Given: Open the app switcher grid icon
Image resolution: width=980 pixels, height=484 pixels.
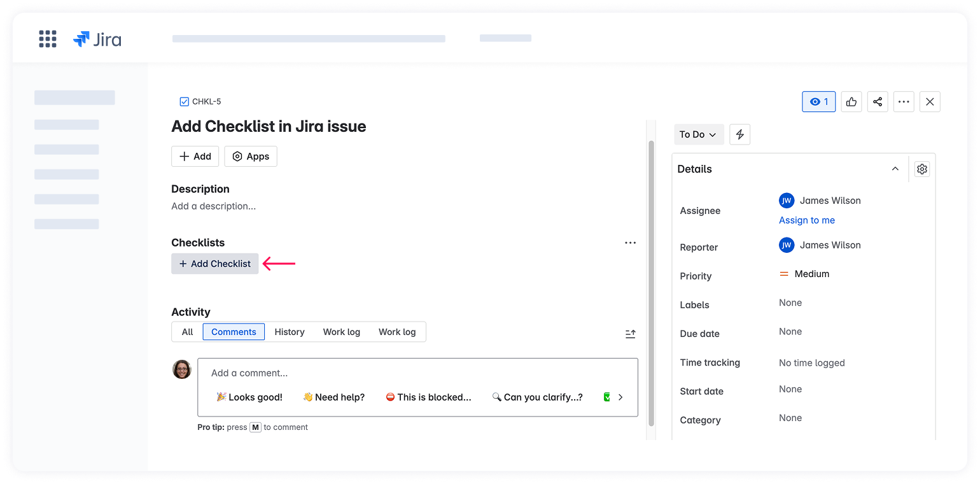Looking at the screenshot, I should tap(48, 39).
